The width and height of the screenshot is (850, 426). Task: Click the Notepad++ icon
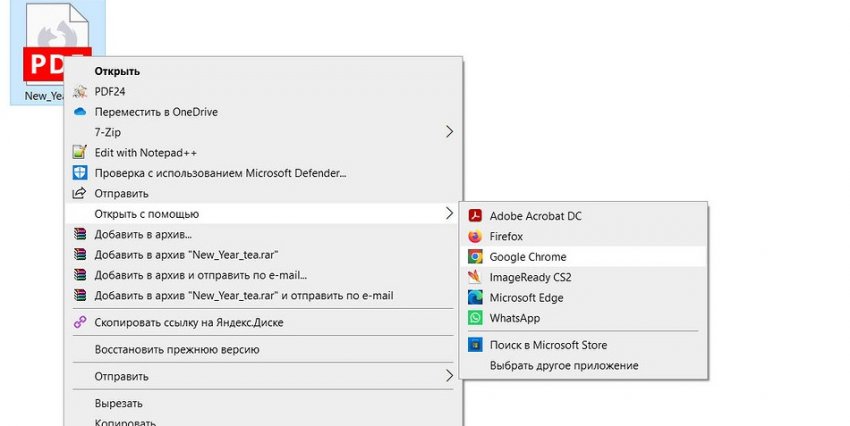click(80, 152)
